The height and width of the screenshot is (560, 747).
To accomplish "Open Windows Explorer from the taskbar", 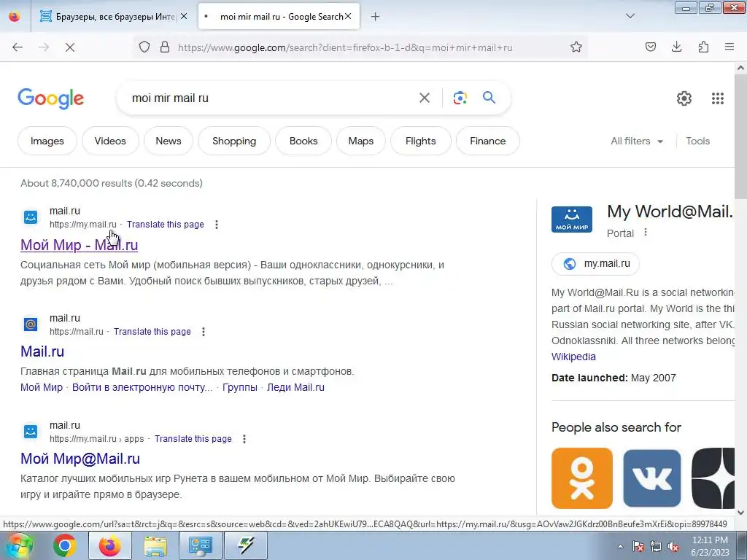I will pyautogui.click(x=155, y=545).
